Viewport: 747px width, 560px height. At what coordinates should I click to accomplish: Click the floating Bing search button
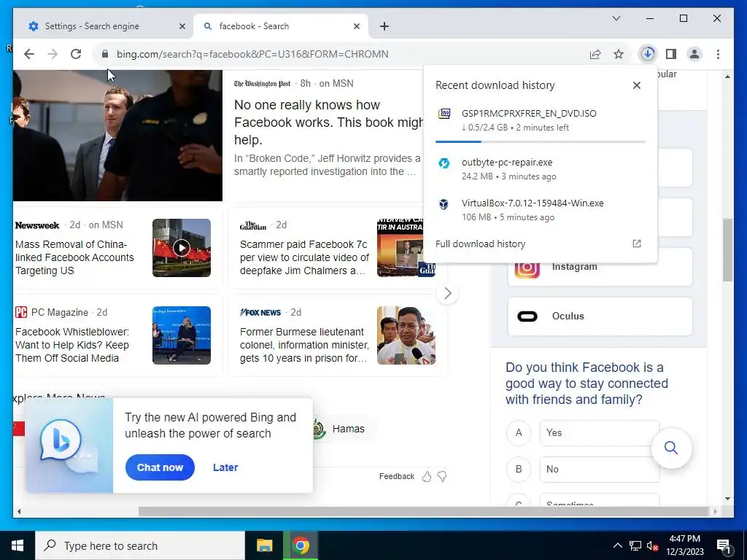[671, 448]
